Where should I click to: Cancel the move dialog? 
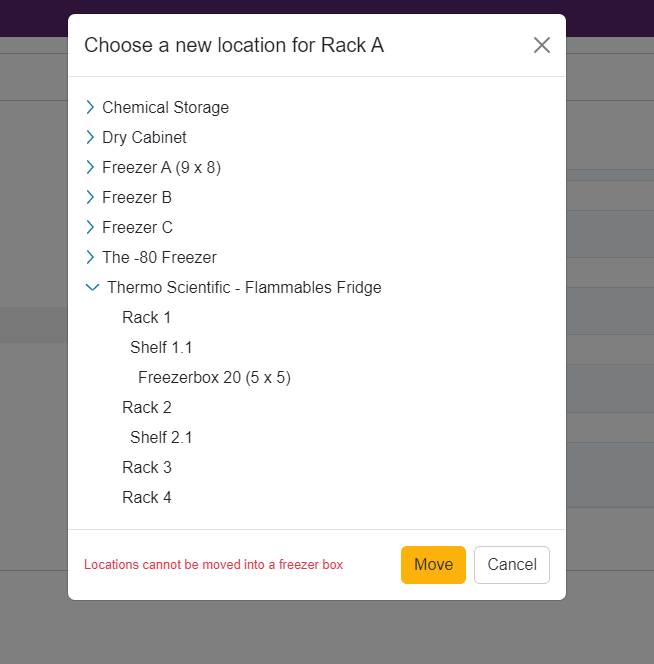tap(512, 565)
